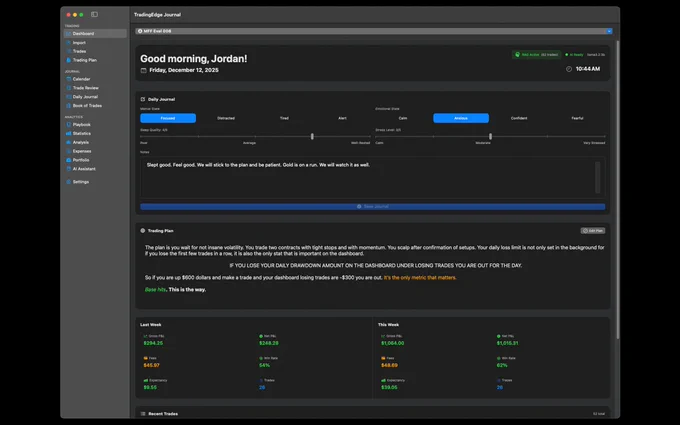Click the Save Journal button

[373, 207]
